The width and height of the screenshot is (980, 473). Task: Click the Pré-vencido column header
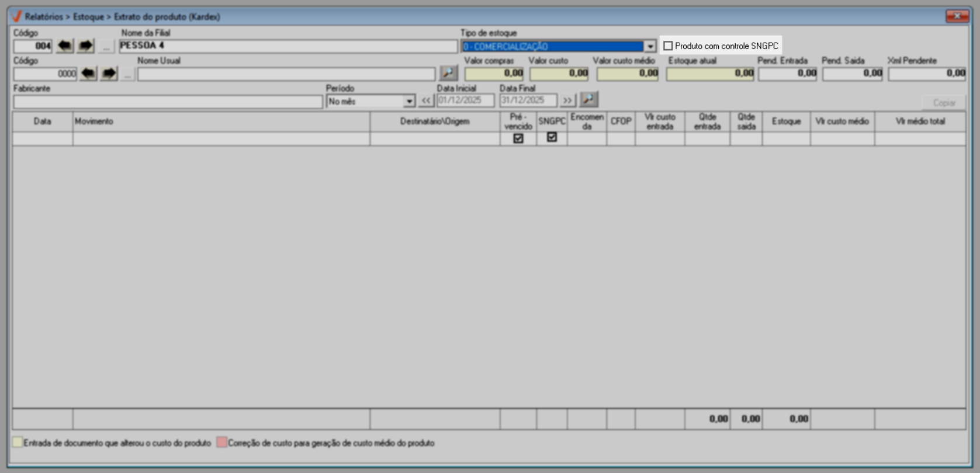pos(518,121)
